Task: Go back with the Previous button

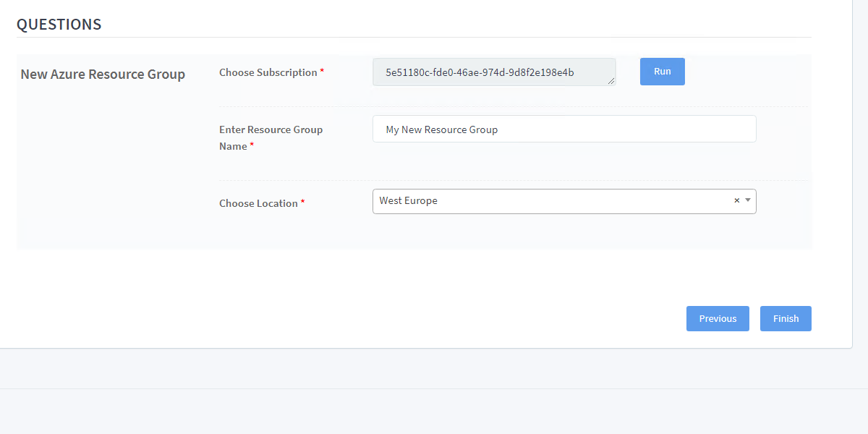Action: [718, 318]
